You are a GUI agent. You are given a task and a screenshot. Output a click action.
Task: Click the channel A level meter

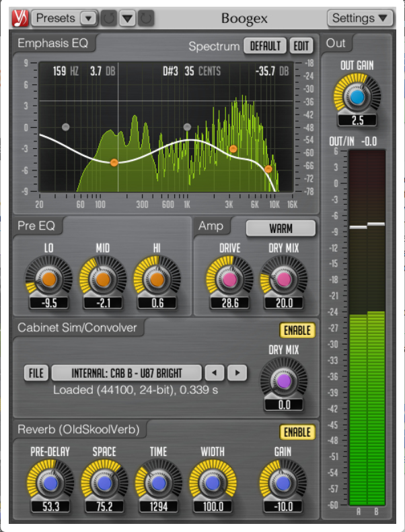358,327
